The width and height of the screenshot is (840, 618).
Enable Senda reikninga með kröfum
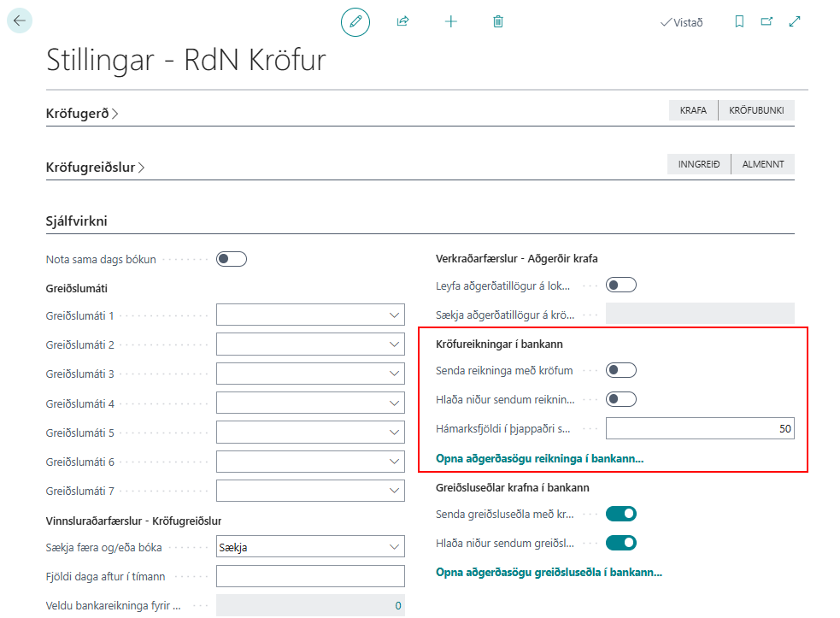[x=621, y=370]
